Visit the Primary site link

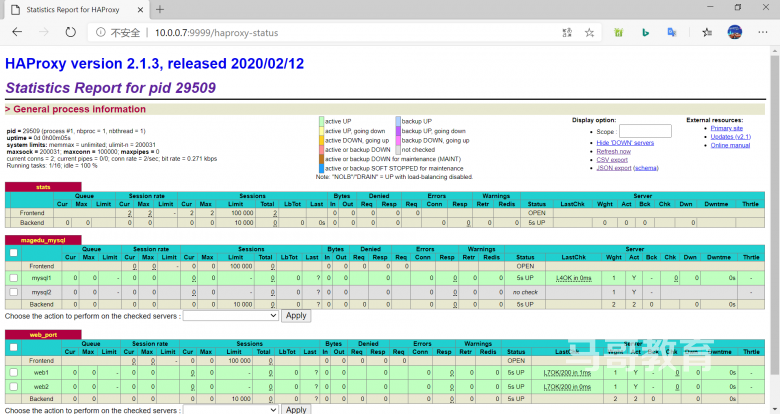pos(726,128)
